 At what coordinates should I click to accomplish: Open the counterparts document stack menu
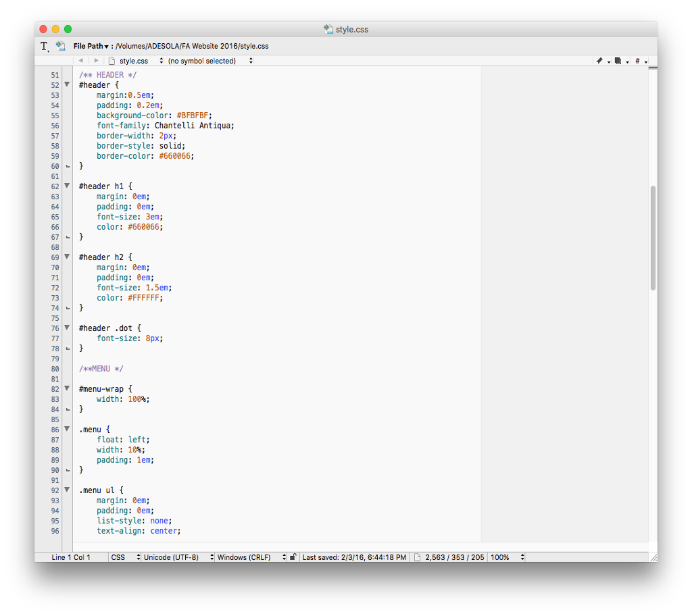(x=622, y=61)
